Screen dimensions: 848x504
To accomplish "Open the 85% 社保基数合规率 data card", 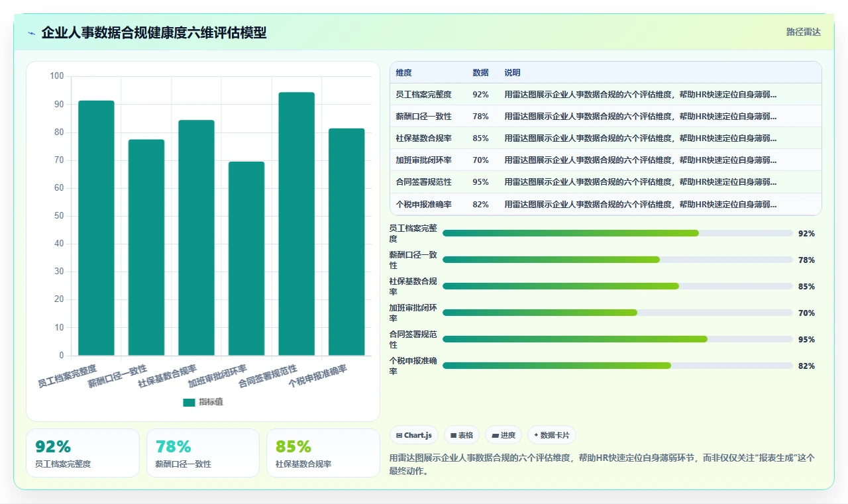I will [323, 453].
